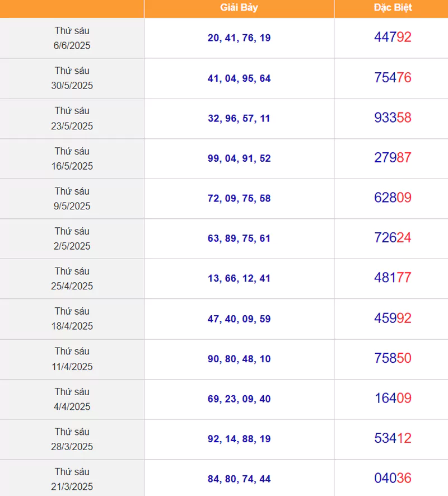Click the Đặc Biệt column header
The image size is (448, 496).
tap(393, 8)
